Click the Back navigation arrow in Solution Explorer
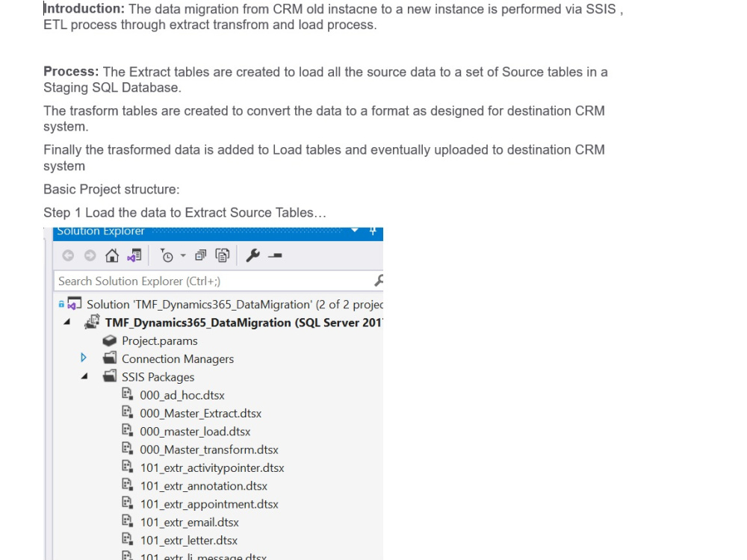The image size is (747, 560). 68,255
